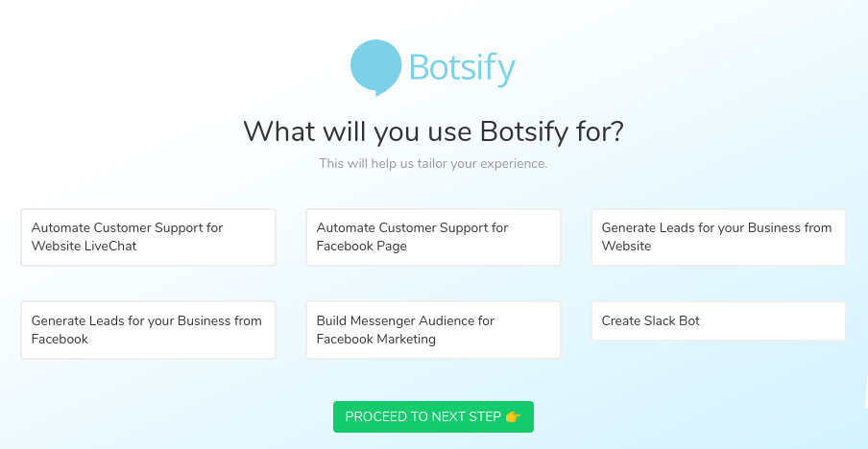
Task: Choose Generate Leads for your Business from Website
Action: click(718, 237)
